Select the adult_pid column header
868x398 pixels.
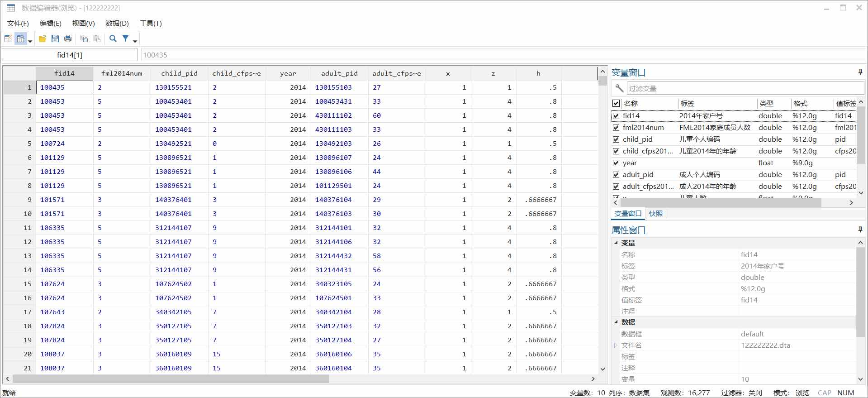[x=339, y=73]
